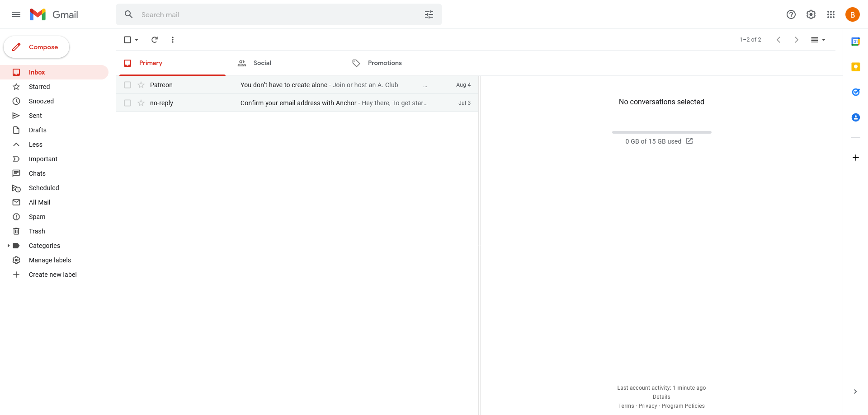The width and height of the screenshot is (868, 415).
Task: Select the Patreon email checkbox
Action: (x=127, y=84)
